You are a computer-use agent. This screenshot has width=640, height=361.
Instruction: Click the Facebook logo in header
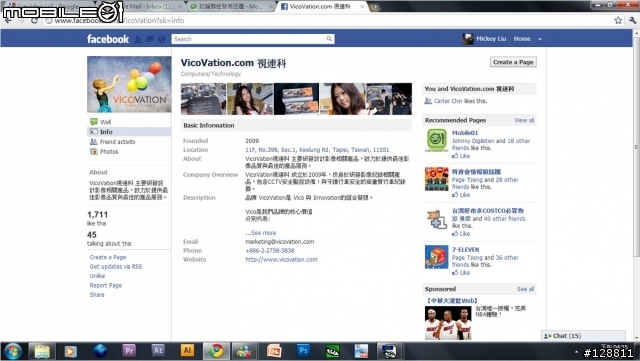pos(108,39)
